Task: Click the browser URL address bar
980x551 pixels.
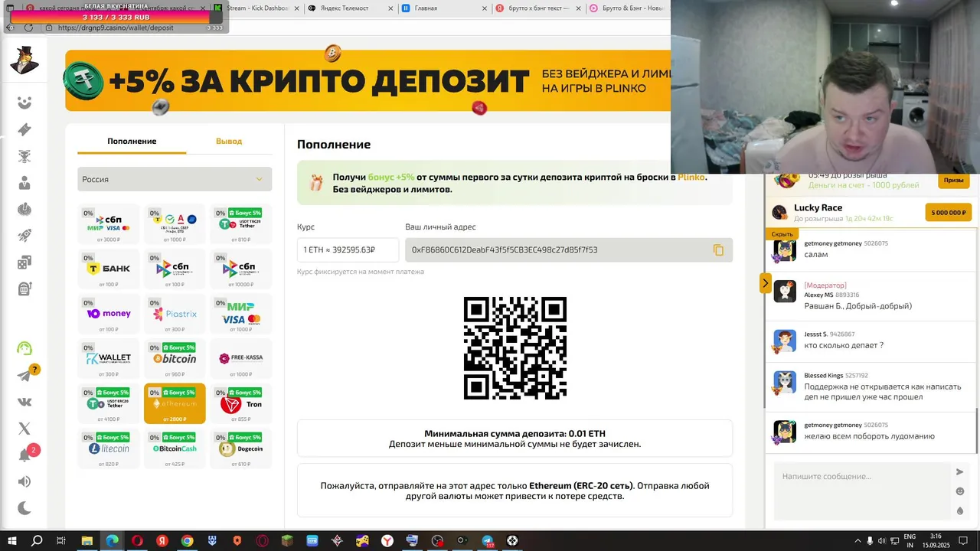Action: click(x=115, y=28)
